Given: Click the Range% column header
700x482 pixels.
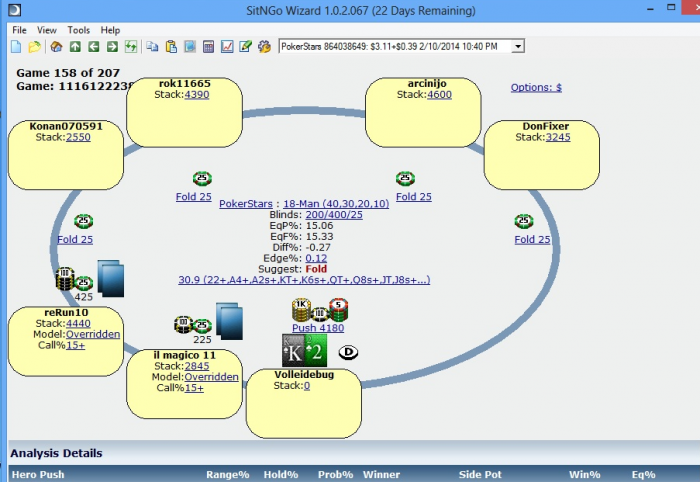Looking at the screenshot, I should point(228,474).
